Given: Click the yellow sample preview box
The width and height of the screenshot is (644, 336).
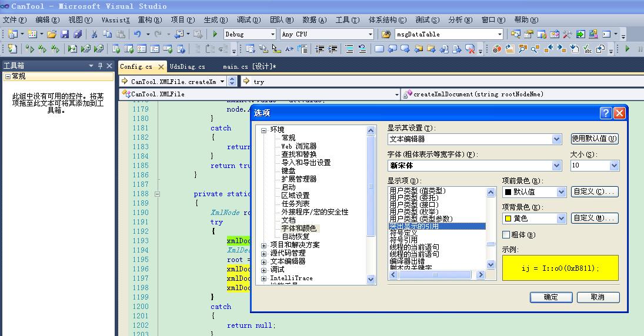Looking at the screenshot, I should click(x=560, y=268).
